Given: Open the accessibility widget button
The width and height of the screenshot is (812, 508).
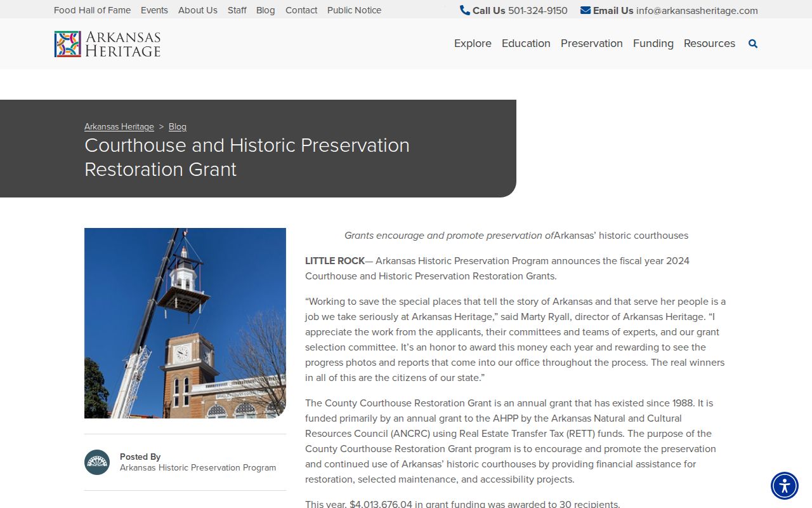Looking at the screenshot, I should 785,486.
